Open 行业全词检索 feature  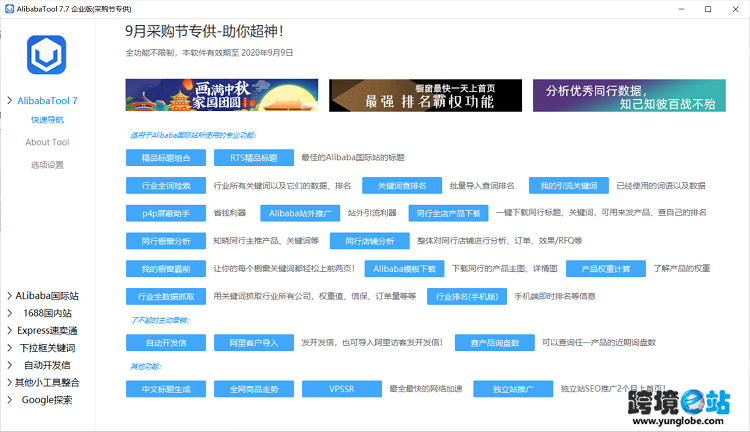point(166,185)
